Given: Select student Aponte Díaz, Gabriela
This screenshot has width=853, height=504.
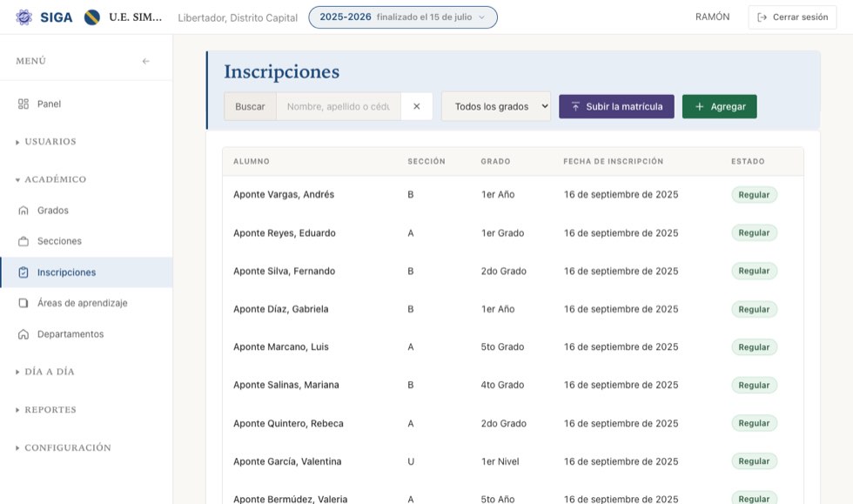Looking at the screenshot, I should point(280,309).
